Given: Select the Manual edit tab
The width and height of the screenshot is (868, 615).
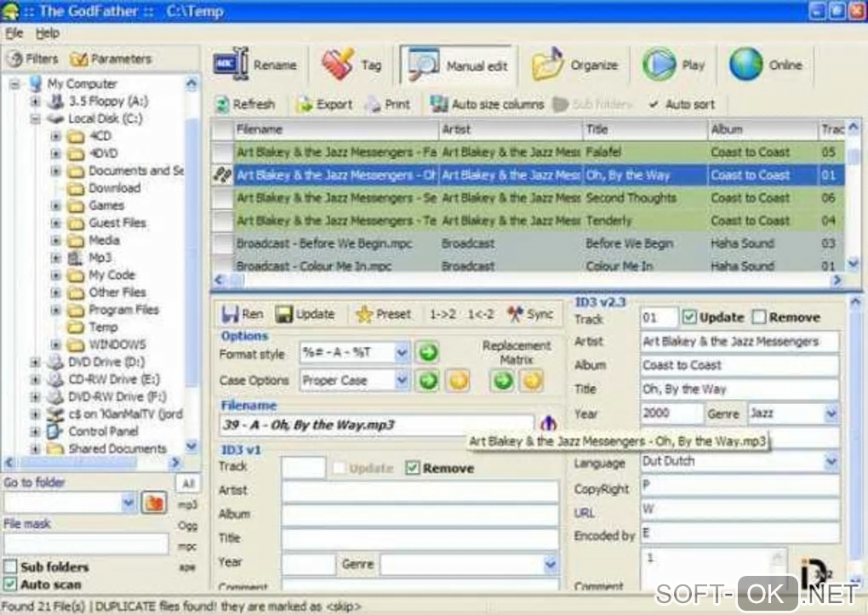Looking at the screenshot, I should click(458, 65).
